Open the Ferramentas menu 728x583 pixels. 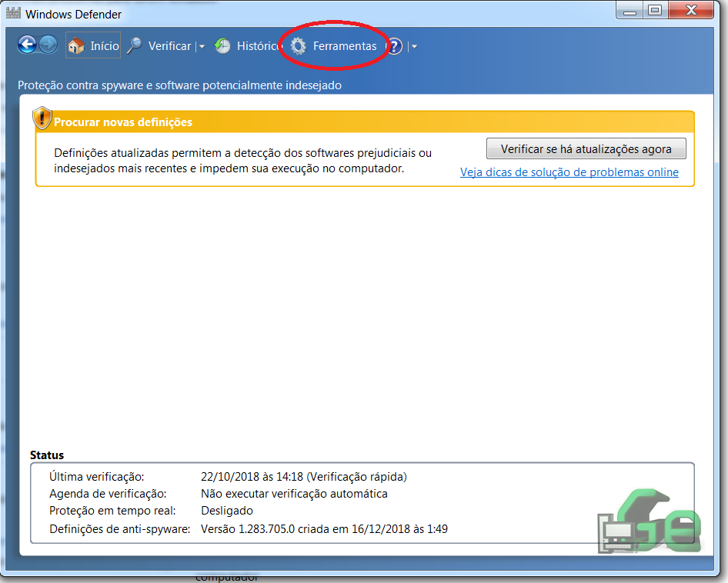pyautogui.click(x=345, y=46)
